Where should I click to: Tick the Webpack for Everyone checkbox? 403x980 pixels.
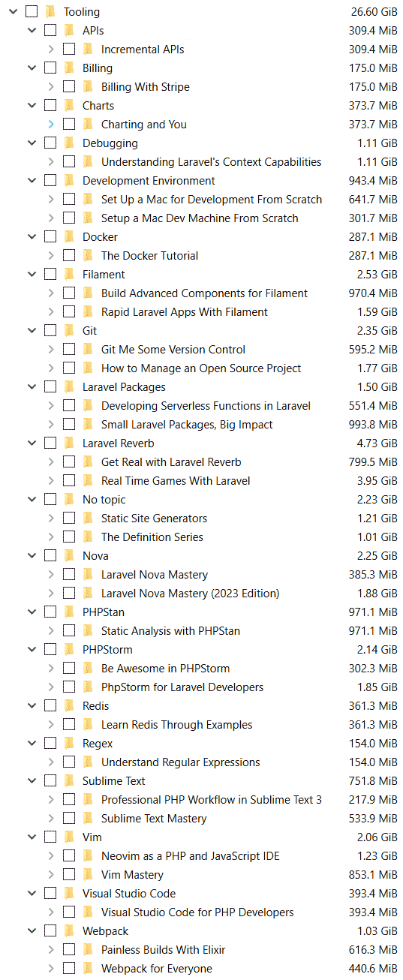point(69,968)
